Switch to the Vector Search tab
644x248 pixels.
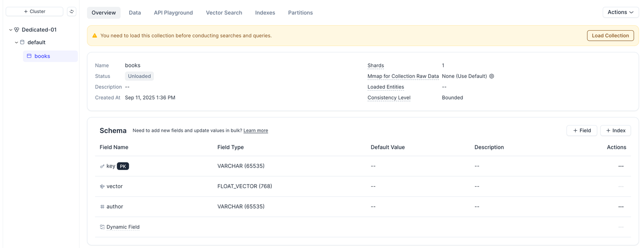click(224, 13)
